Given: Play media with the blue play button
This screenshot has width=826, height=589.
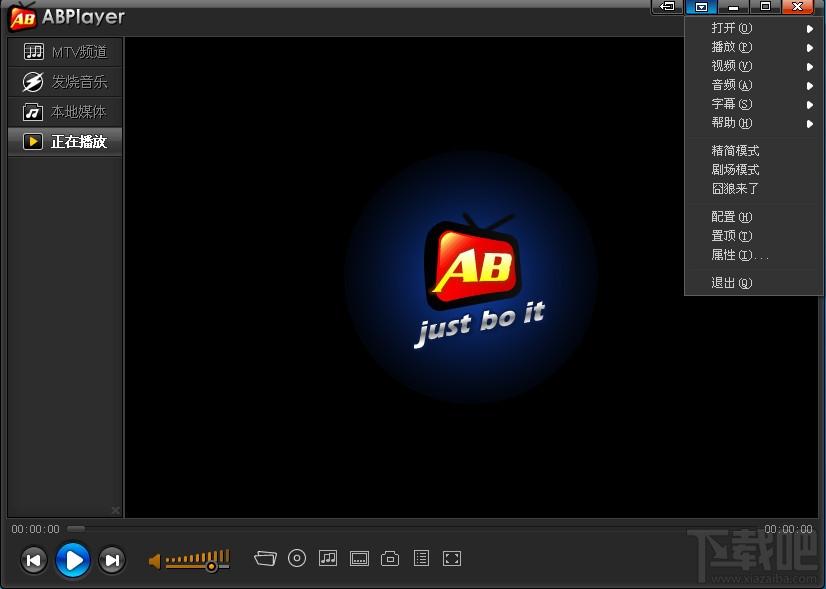Looking at the screenshot, I should click(73, 560).
